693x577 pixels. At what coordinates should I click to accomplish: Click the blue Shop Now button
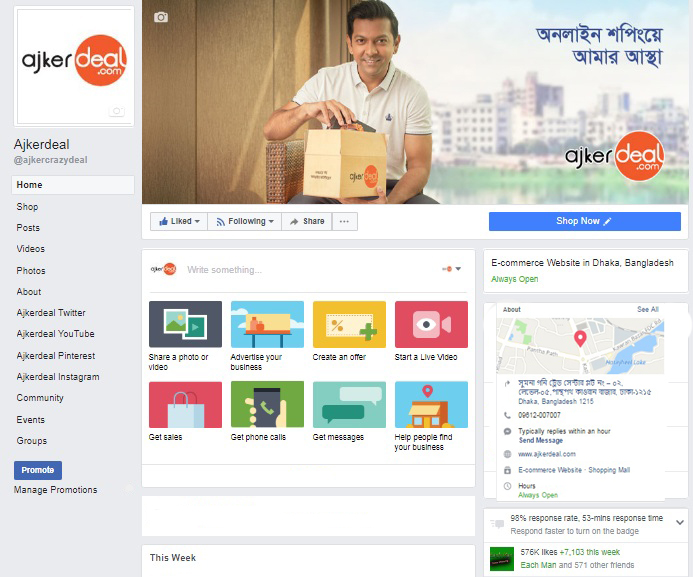(x=585, y=221)
